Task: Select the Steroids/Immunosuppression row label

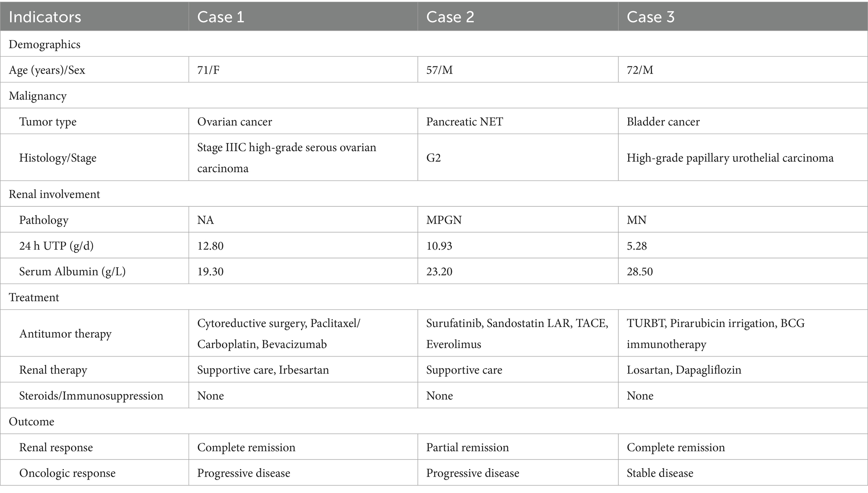Action: click(91, 395)
